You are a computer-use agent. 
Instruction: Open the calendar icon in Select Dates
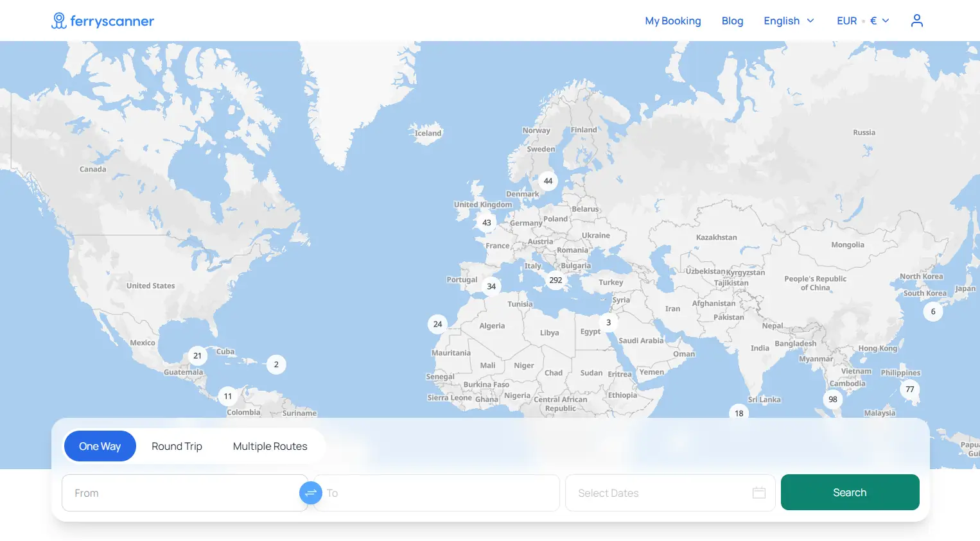click(758, 493)
